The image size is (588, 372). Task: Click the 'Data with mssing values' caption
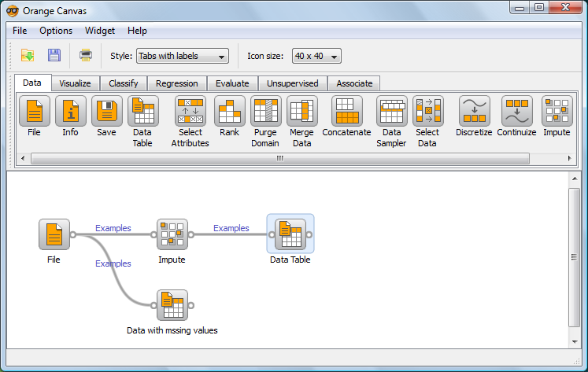[x=172, y=330]
